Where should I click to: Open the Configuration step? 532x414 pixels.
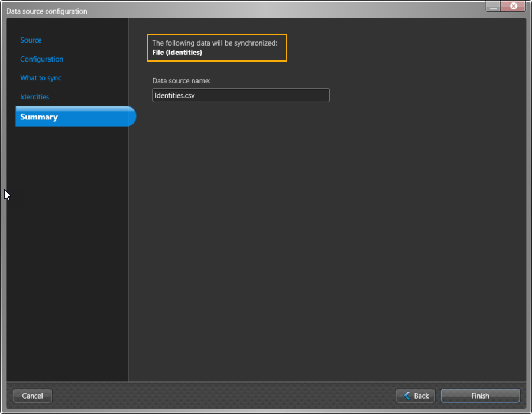coord(41,59)
